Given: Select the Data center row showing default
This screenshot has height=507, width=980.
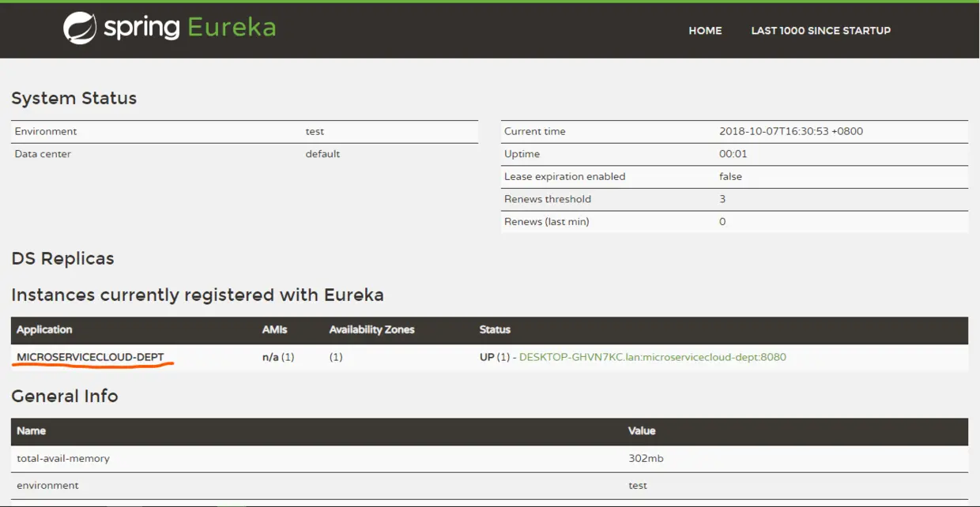Looking at the screenshot, I should [237, 154].
